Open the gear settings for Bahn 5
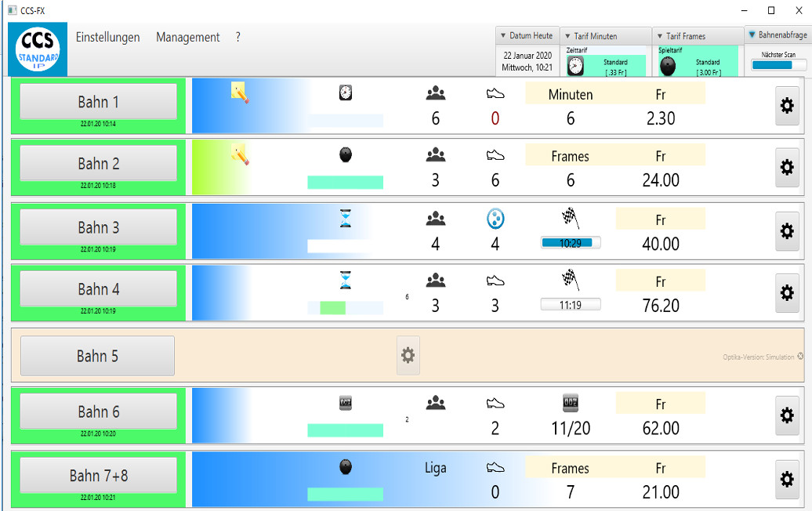 tap(408, 356)
